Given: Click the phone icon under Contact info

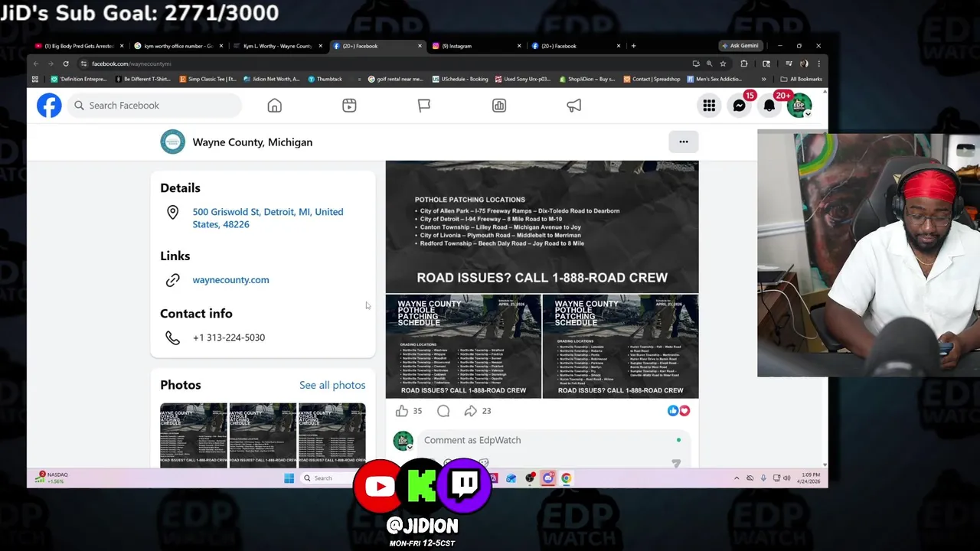Looking at the screenshot, I should (173, 337).
